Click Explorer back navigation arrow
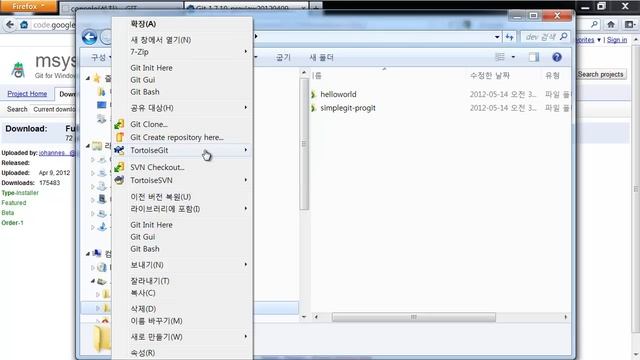640x360 pixels. coord(89,37)
